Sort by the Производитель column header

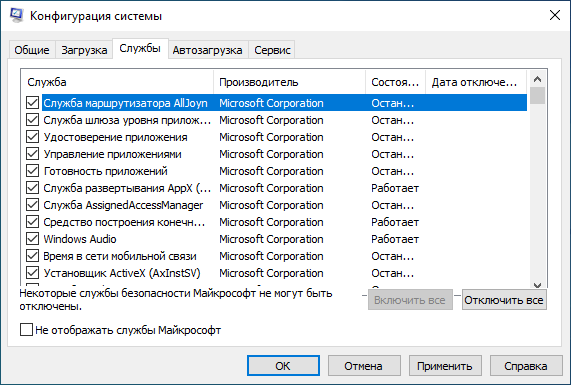[x=289, y=82]
